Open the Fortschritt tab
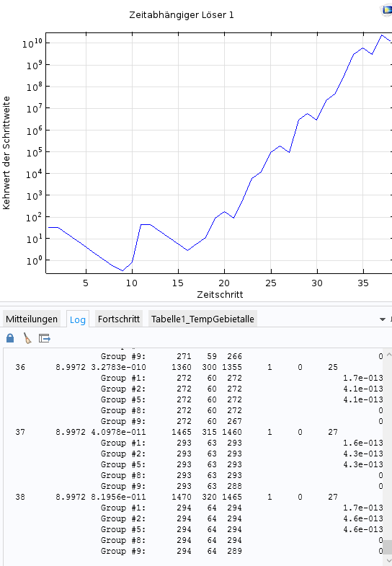Image resolution: width=392 pixels, height=566 pixels. 119,319
